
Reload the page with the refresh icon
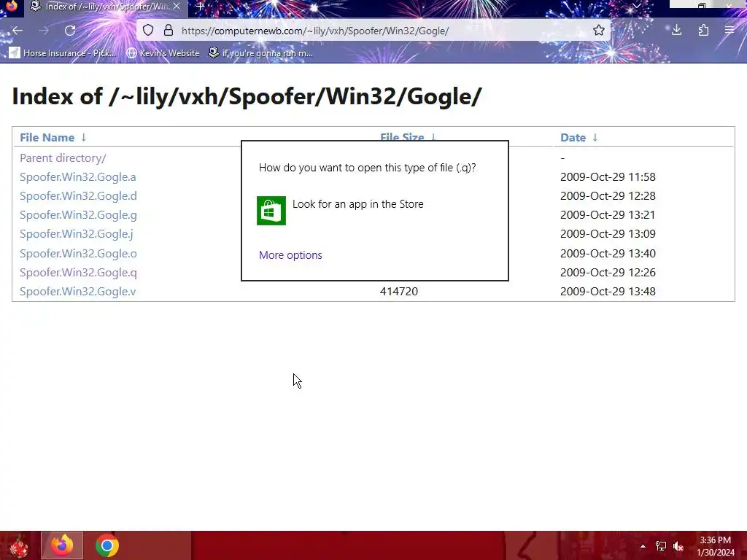(x=70, y=31)
